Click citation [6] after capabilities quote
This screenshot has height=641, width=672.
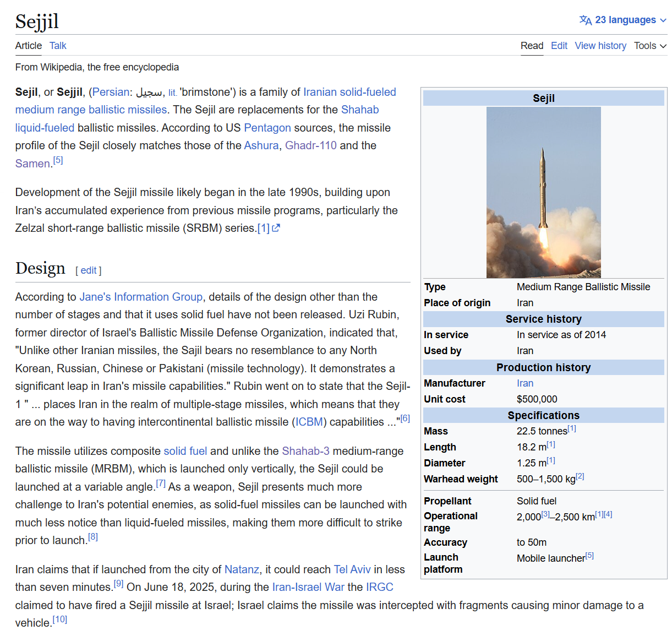click(x=405, y=419)
